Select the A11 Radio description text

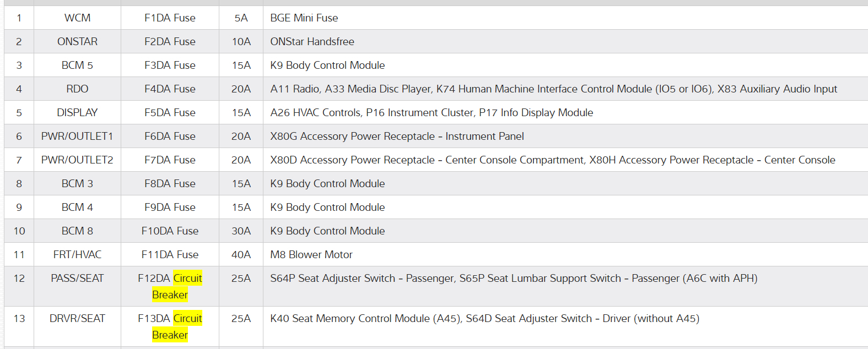pos(553,89)
